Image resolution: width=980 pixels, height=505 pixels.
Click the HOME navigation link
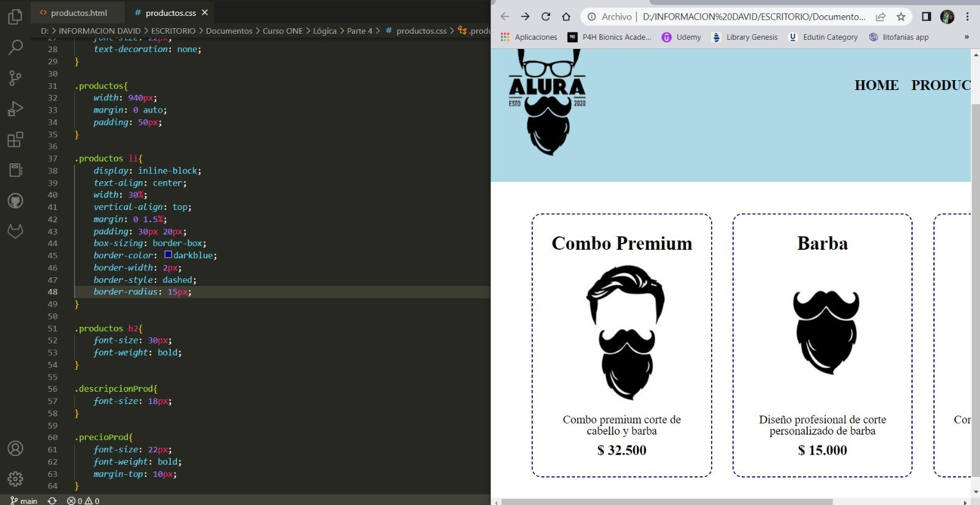(x=876, y=85)
